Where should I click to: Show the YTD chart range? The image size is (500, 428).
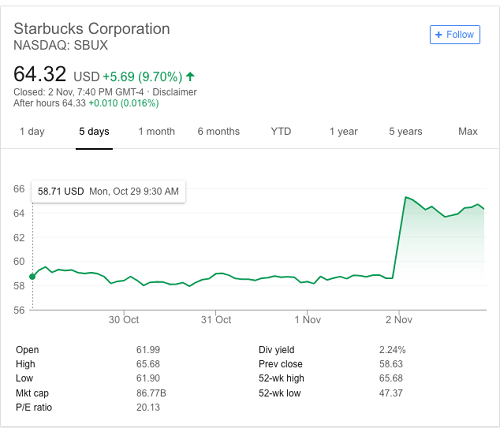(281, 131)
